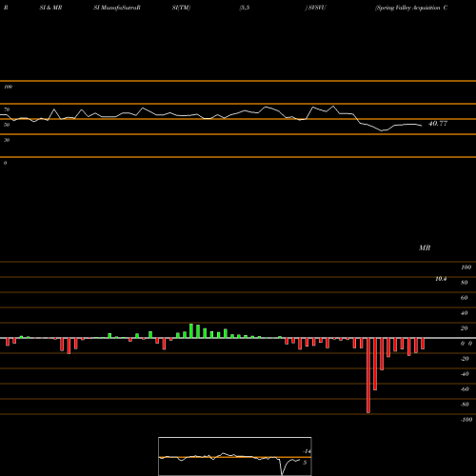476x476 pixels.
Task: Click the MunafaSutra RSI header text
Action: (x=117, y=8)
